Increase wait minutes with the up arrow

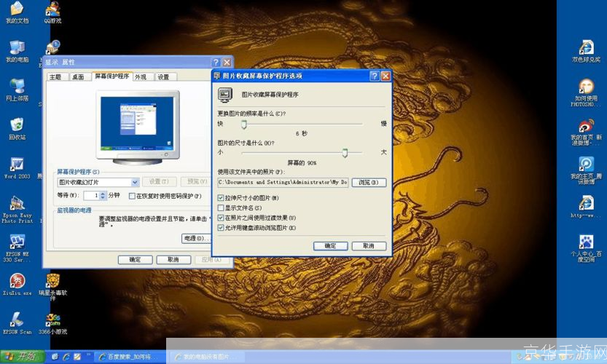[103, 194]
